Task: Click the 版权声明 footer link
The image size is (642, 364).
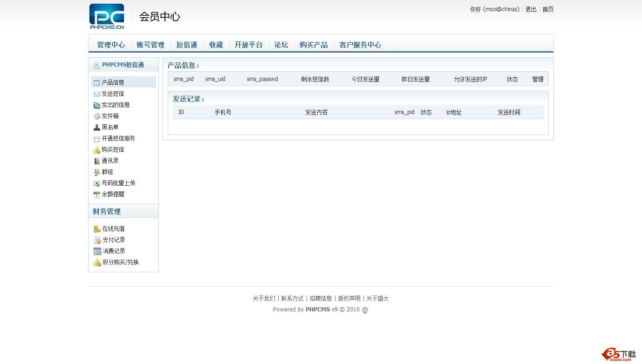Action: tap(349, 299)
